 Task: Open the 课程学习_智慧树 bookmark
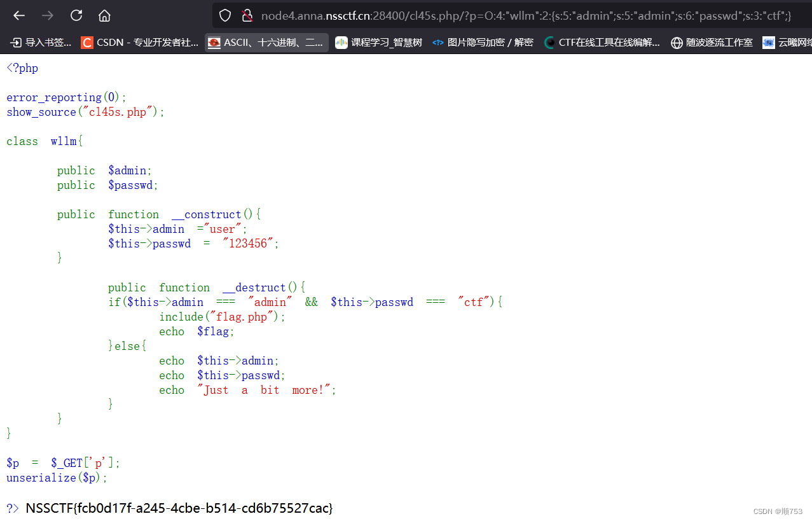click(x=379, y=43)
